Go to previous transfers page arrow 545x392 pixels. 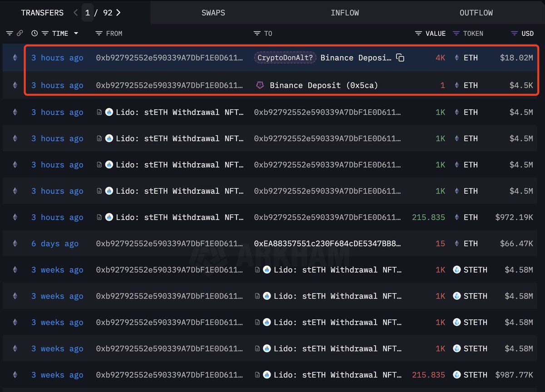[x=76, y=13]
